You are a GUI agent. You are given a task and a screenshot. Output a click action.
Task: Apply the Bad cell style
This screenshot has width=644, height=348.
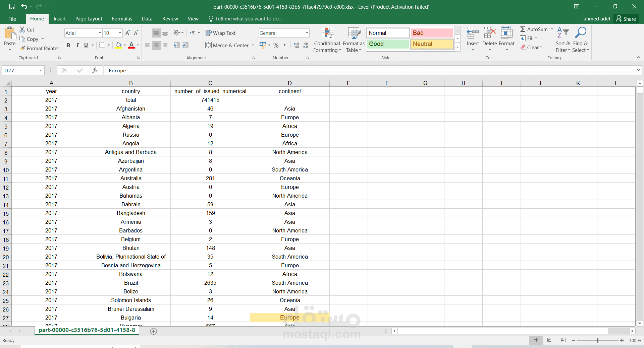432,33
